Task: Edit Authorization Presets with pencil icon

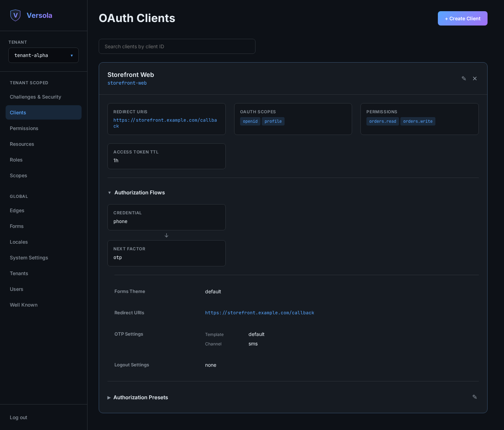Action: point(475,397)
